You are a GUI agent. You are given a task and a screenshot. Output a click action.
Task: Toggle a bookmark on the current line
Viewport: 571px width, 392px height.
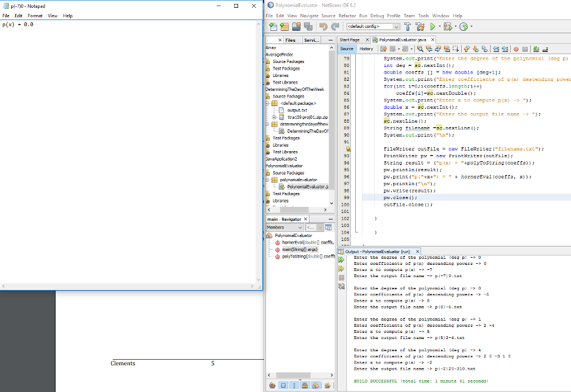click(x=485, y=49)
